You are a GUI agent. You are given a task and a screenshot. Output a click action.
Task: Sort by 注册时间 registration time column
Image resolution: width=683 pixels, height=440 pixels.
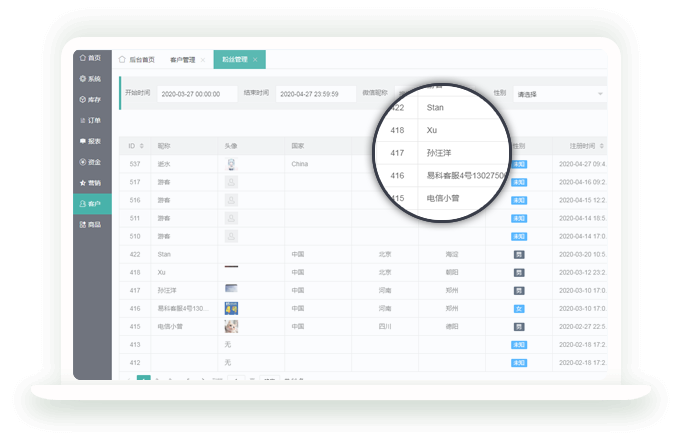584,145
